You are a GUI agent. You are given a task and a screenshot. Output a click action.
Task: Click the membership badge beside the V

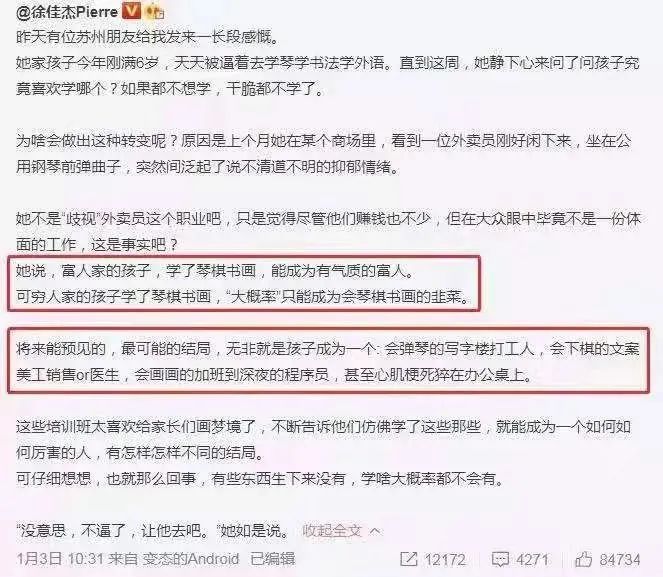point(155,12)
